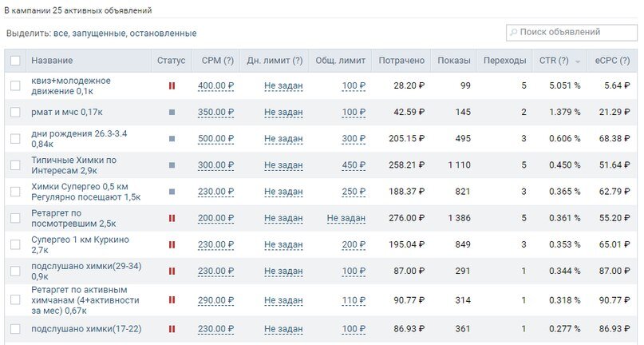Viewport: 644px width, 345px height.
Task: Open ad подслушано химки(17-22)
Action: pos(86,329)
